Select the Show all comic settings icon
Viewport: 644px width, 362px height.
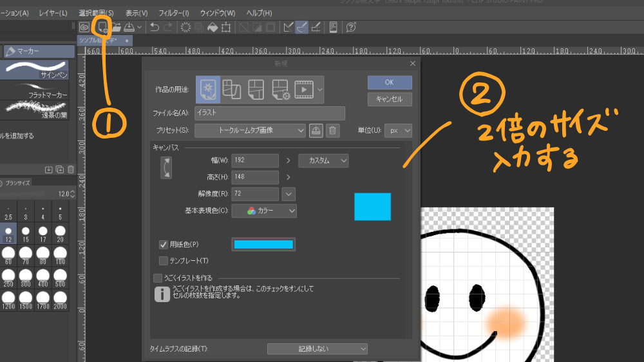[x=281, y=89]
